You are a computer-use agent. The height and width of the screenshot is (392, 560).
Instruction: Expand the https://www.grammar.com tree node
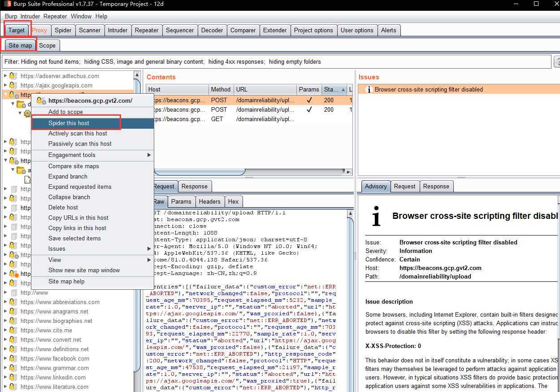pos(5,368)
